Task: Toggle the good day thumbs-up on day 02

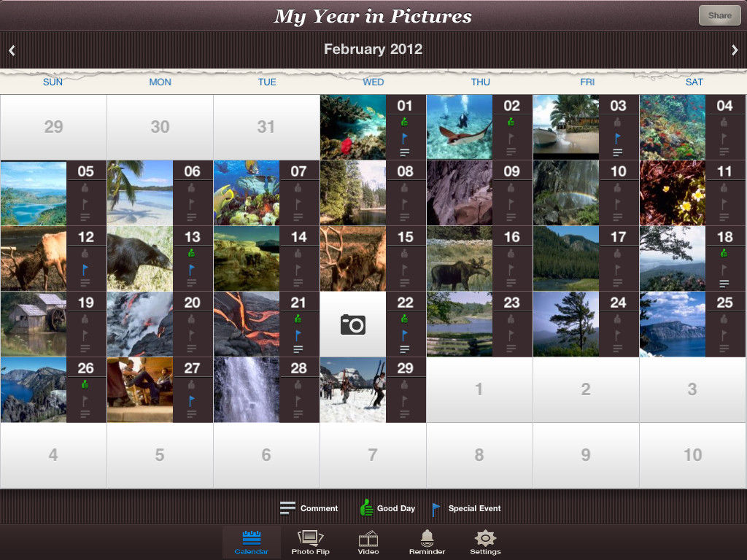Action: (511, 122)
